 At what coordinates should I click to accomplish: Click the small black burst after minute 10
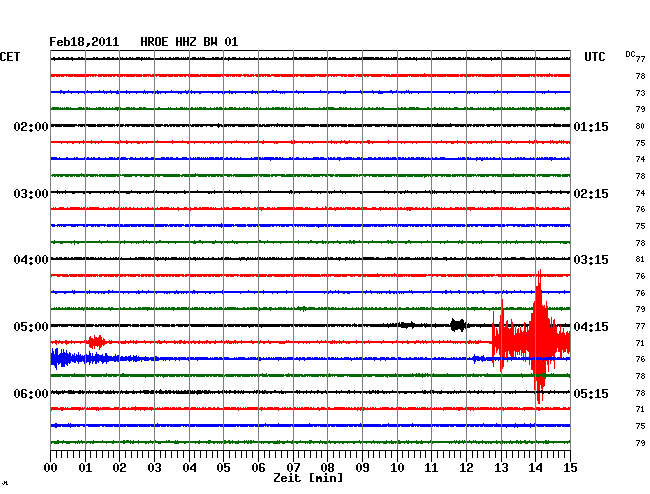pyautogui.click(x=407, y=325)
